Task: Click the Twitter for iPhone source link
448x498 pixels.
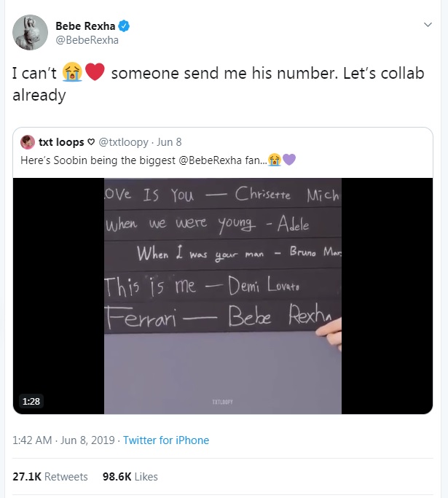Action: pos(166,440)
